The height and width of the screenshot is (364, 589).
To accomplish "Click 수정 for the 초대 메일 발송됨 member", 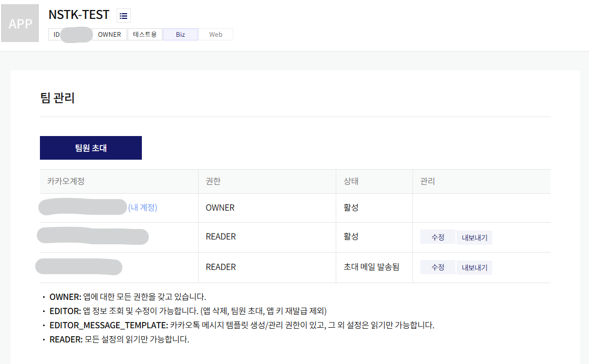I will 438,267.
